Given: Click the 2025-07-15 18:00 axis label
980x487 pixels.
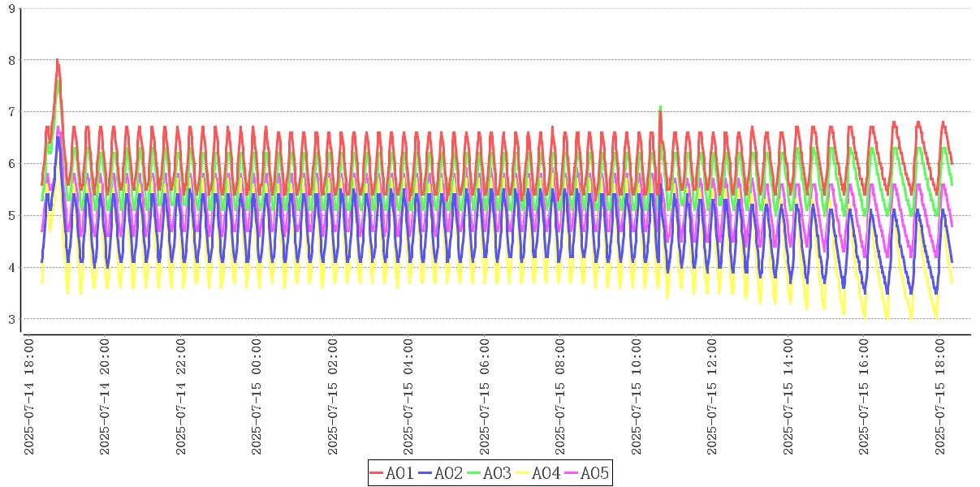Looking at the screenshot, I should point(941,397).
